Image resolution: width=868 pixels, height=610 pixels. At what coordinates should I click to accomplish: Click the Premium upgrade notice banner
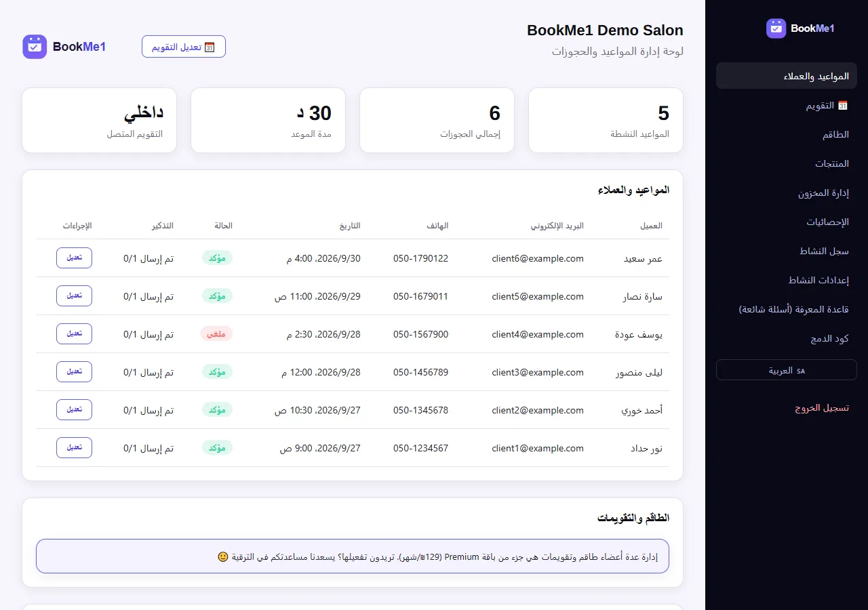point(353,556)
